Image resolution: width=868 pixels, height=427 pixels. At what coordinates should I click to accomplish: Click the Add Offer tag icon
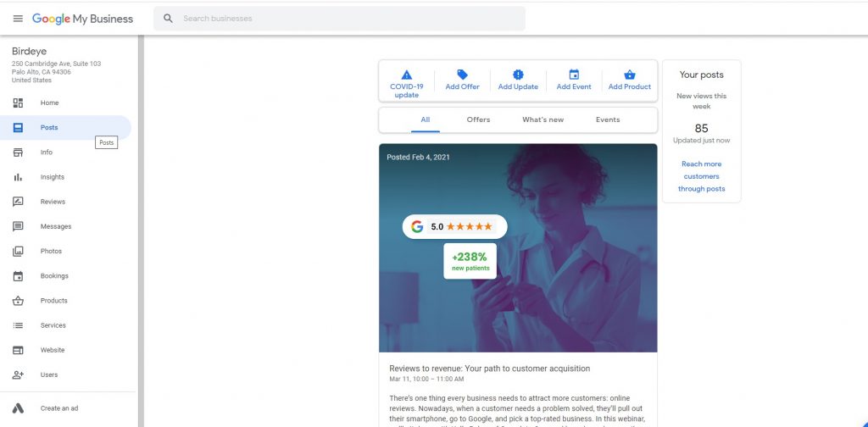(x=462, y=75)
